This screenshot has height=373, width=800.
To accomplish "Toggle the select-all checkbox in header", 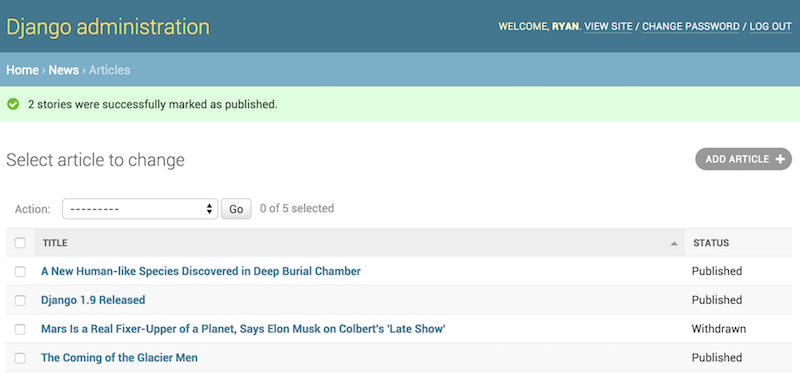I will [20, 243].
